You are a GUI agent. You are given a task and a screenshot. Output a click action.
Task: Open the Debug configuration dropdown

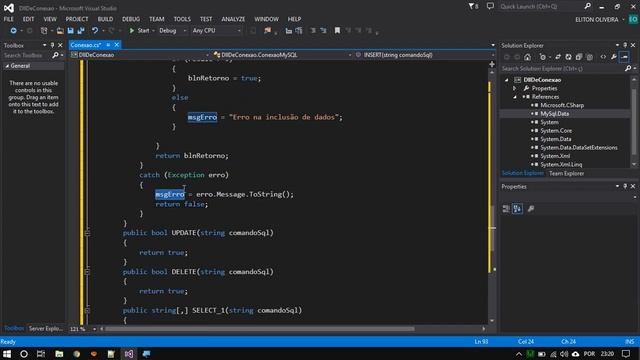coord(172,31)
